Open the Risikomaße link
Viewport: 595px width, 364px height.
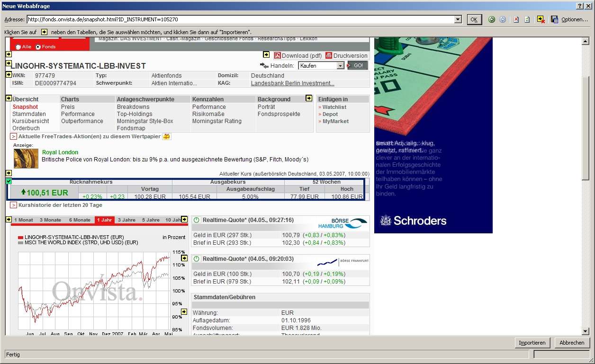pos(208,114)
